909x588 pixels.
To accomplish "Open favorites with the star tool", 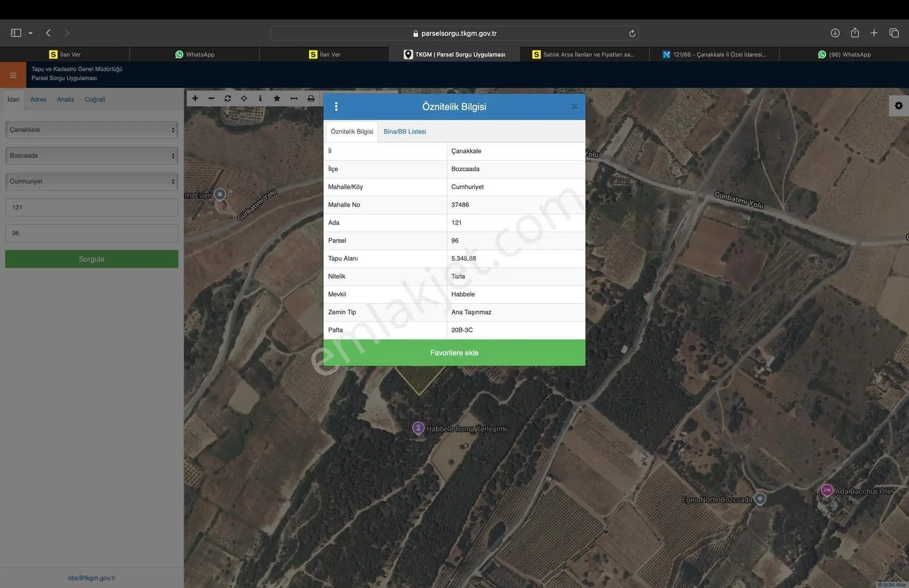I will (x=277, y=98).
